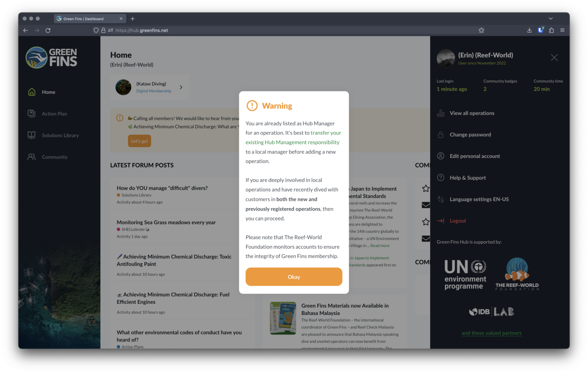Viewport: 588px width, 373px height.
Task: Follow the transfer Hub Management responsibility link
Action: 293,137
